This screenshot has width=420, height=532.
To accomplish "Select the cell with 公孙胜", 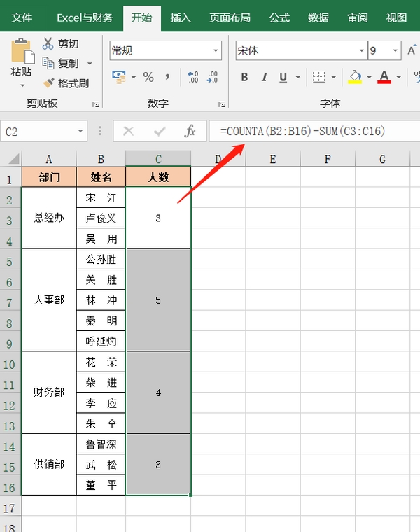I will [x=101, y=259].
